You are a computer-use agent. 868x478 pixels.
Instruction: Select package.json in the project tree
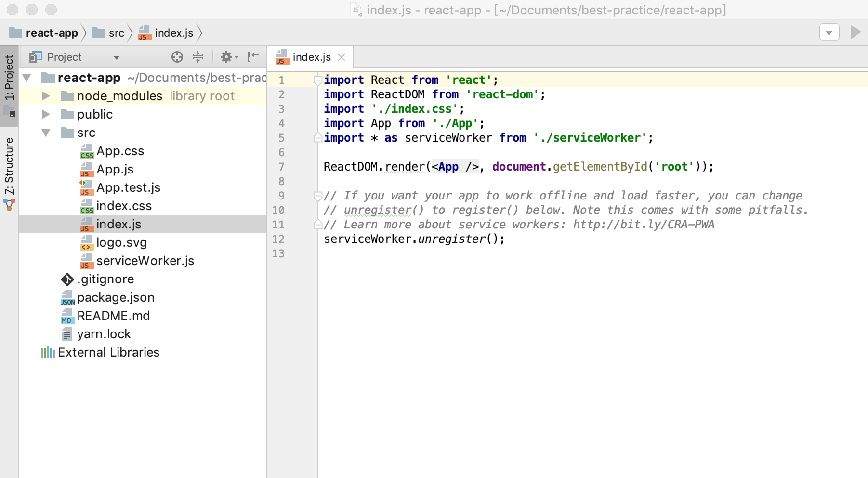[x=116, y=298]
